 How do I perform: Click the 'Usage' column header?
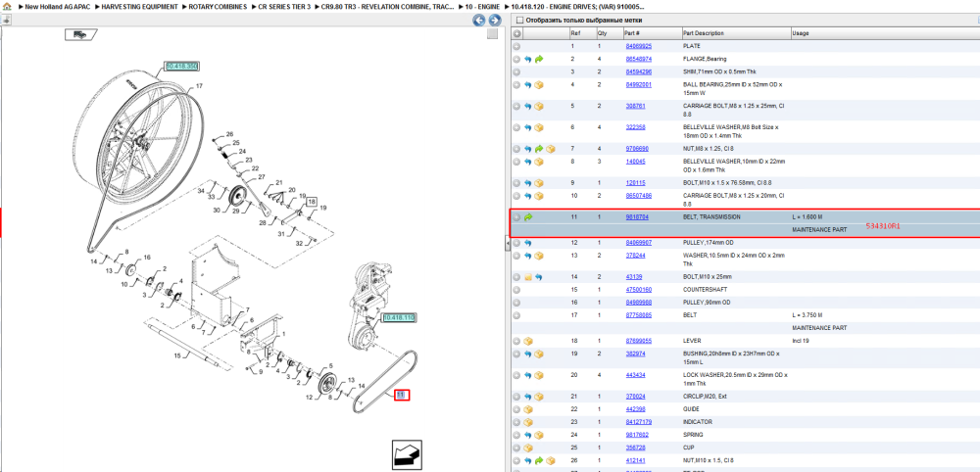click(x=801, y=33)
